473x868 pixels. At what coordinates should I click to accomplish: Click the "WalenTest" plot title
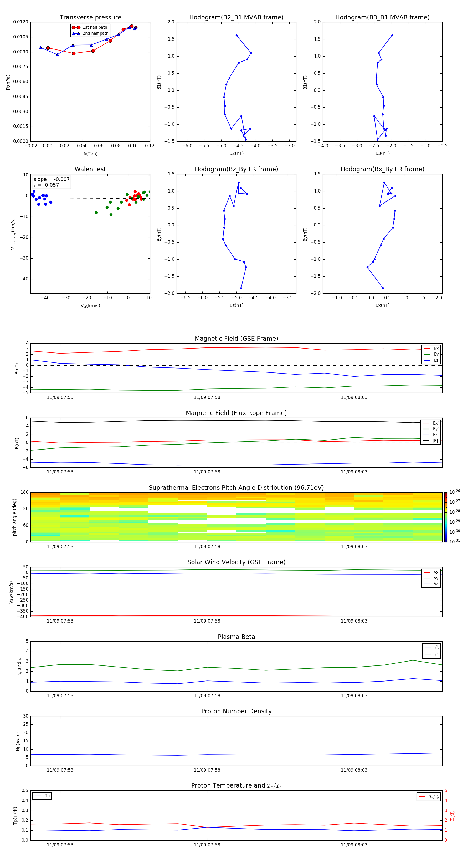coord(90,169)
